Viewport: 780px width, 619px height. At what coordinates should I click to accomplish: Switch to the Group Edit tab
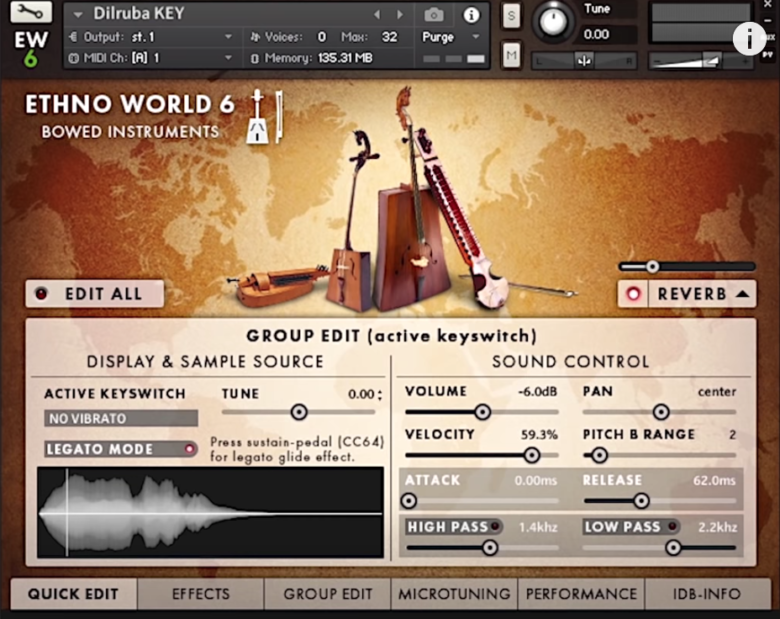328,594
